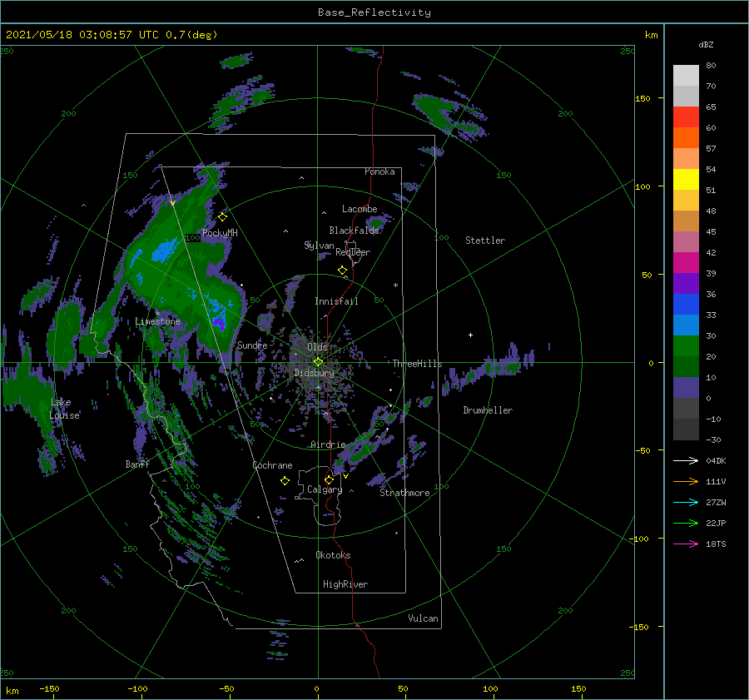
Task: Click the 04DK legend label
Action: [716, 460]
